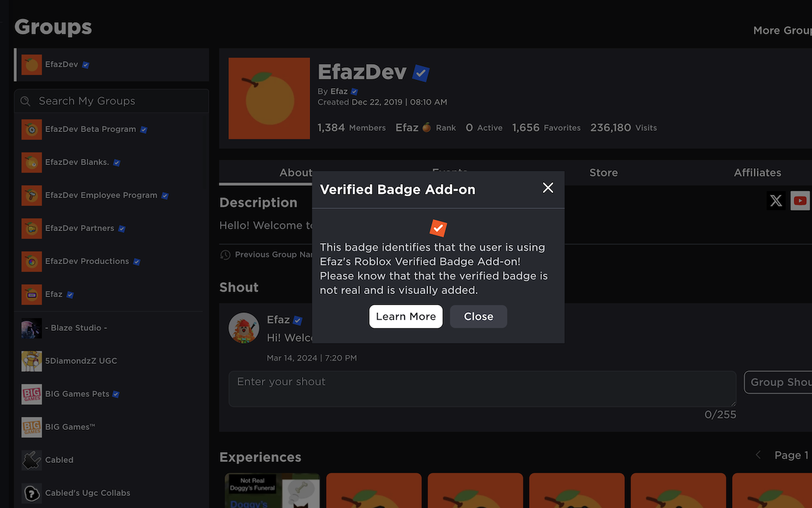Switch to the Store tab
Image resolution: width=812 pixels, height=508 pixels.
click(603, 173)
